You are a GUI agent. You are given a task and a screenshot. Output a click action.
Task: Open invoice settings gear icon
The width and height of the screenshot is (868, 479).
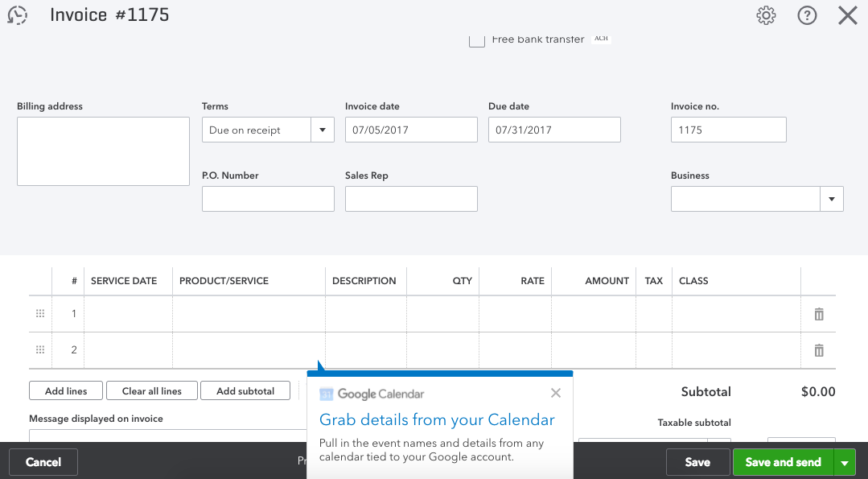[x=766, y=15]
